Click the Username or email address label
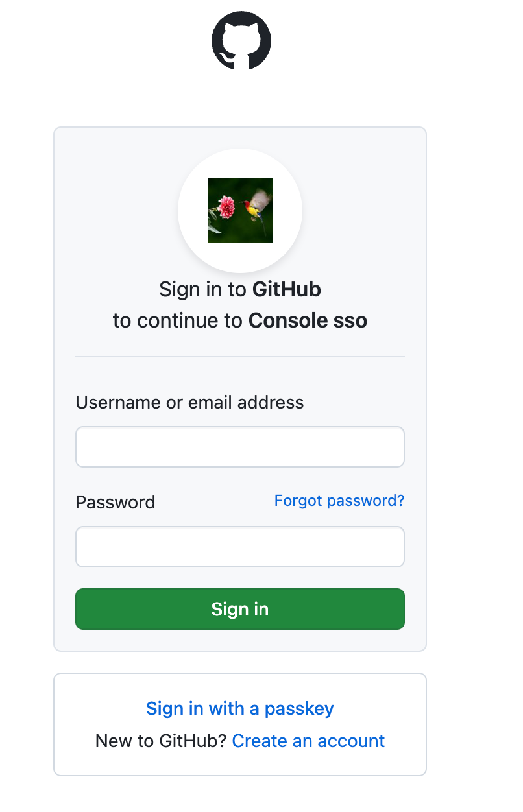523x812 pixels. click(x=189, y=402)
